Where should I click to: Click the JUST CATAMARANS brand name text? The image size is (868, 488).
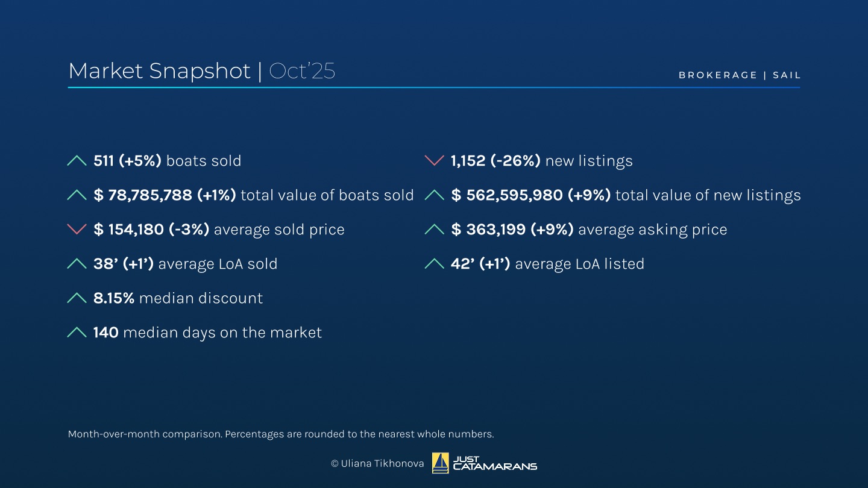click(x=494, y=463)
